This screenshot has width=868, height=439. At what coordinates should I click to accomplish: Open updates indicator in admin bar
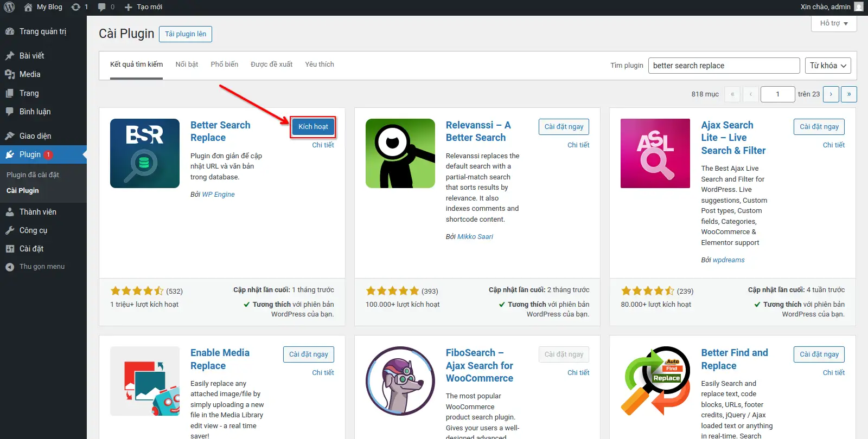(x=80, y=7)
